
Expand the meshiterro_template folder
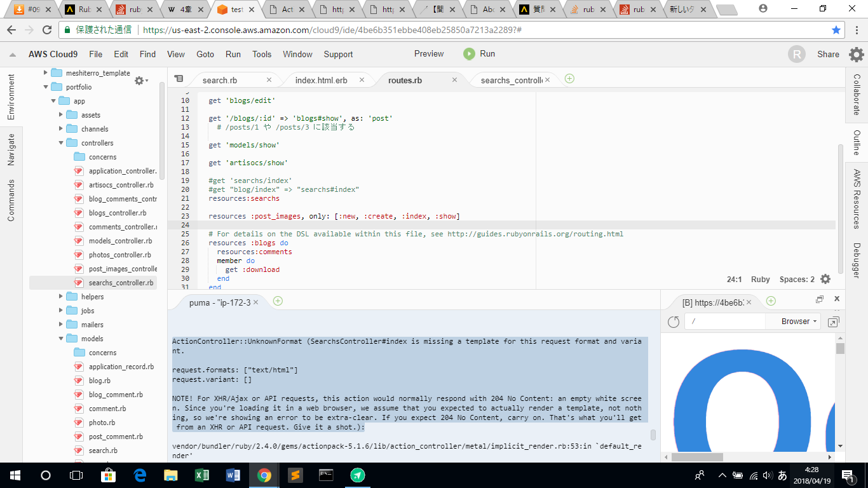[46, 73]
